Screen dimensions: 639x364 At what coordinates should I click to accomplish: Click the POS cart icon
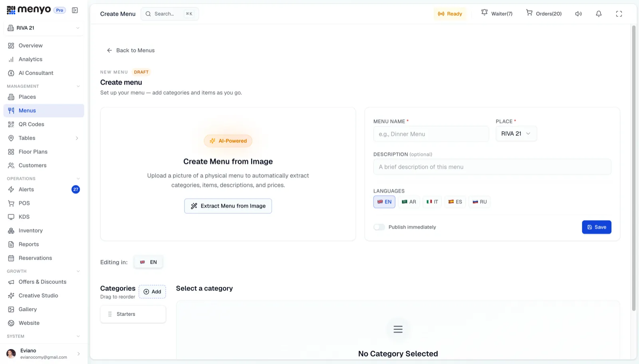pyautogui.click(x=11, y=203)
